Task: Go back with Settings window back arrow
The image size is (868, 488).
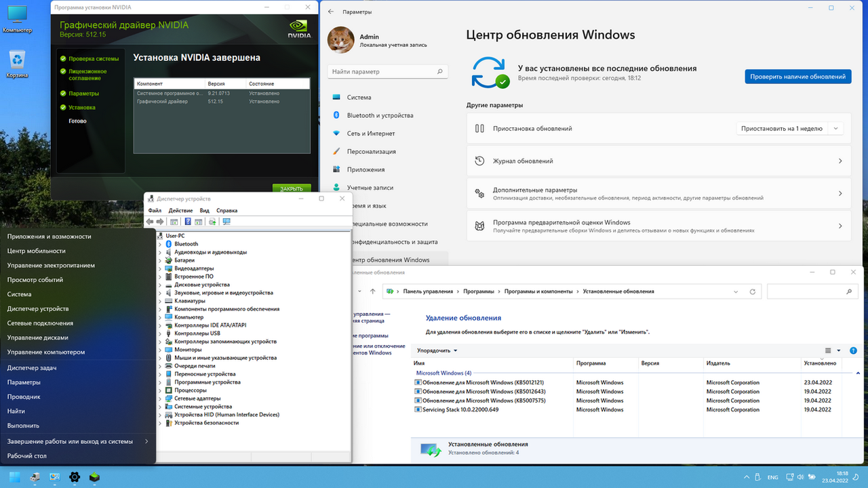Action: coord(331,12)
